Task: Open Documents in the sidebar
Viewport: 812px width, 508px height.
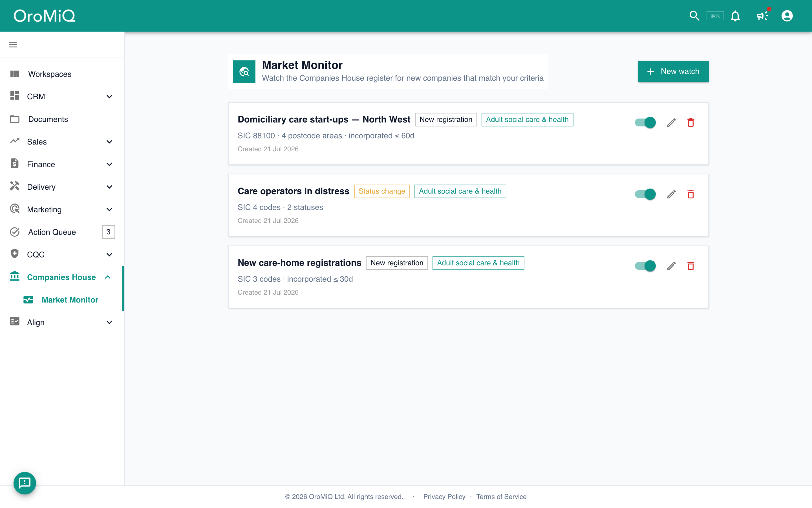Action: click(62, 119)
